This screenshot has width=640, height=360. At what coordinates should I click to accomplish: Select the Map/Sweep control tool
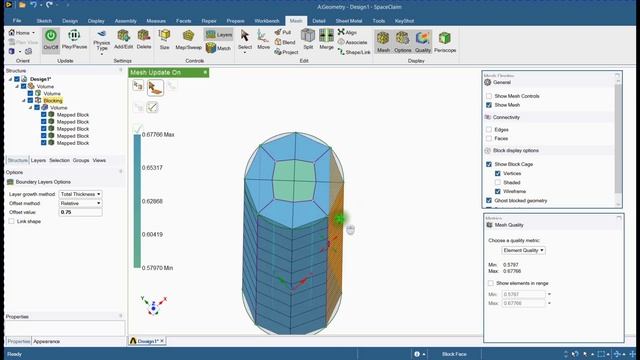tap(188, 40)
